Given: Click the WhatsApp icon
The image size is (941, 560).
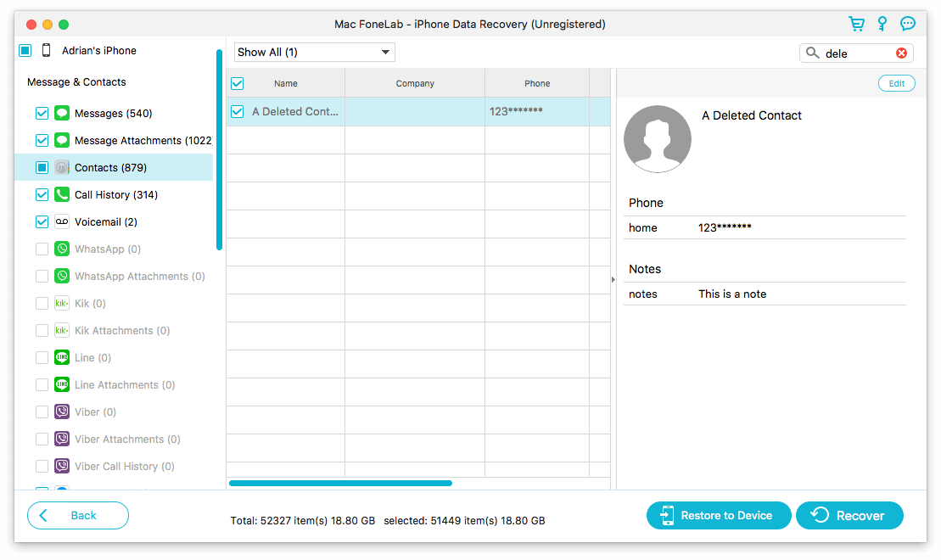Looking at the screenshot, I should [x=62, y=249].
